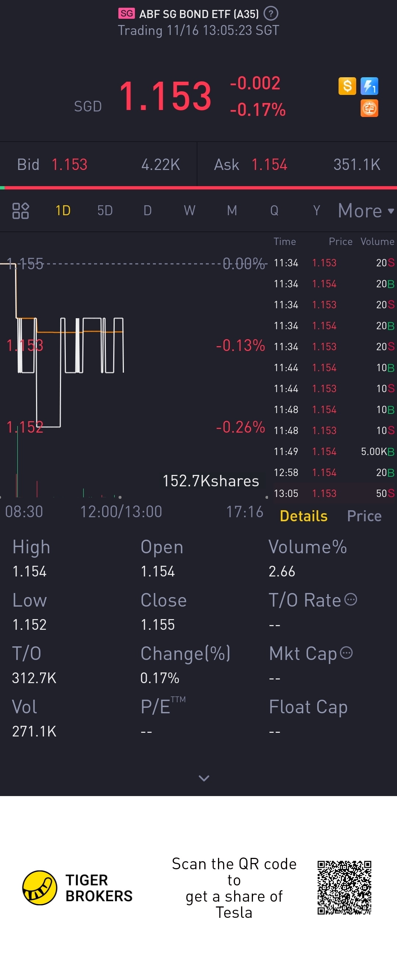The width and height of the screenshot is (397, 980).
Task: Tap the yellow dollar sign badge
Action: tap(347, 86)
